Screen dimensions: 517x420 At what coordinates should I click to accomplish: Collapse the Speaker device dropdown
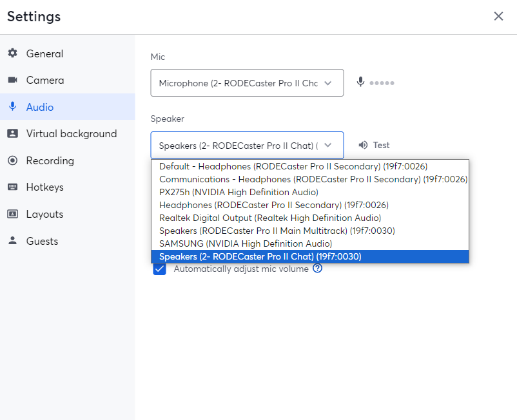[247, 146]
